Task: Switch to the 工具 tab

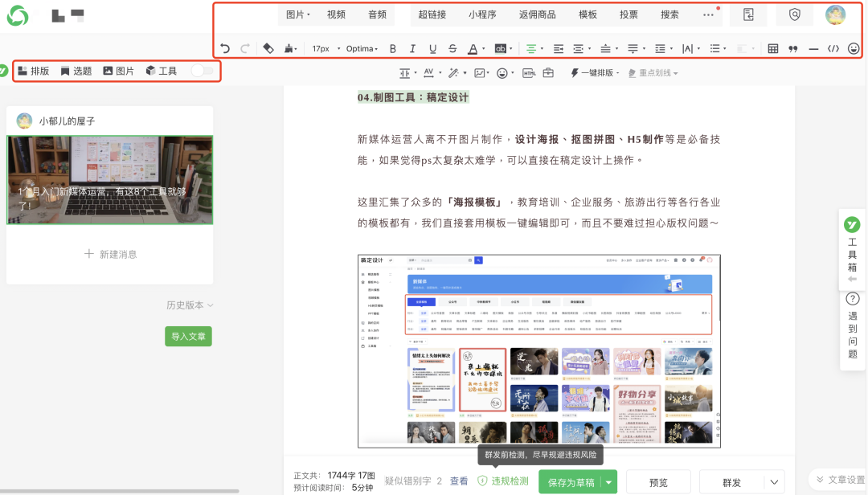Action: click(x=161, y=71)
